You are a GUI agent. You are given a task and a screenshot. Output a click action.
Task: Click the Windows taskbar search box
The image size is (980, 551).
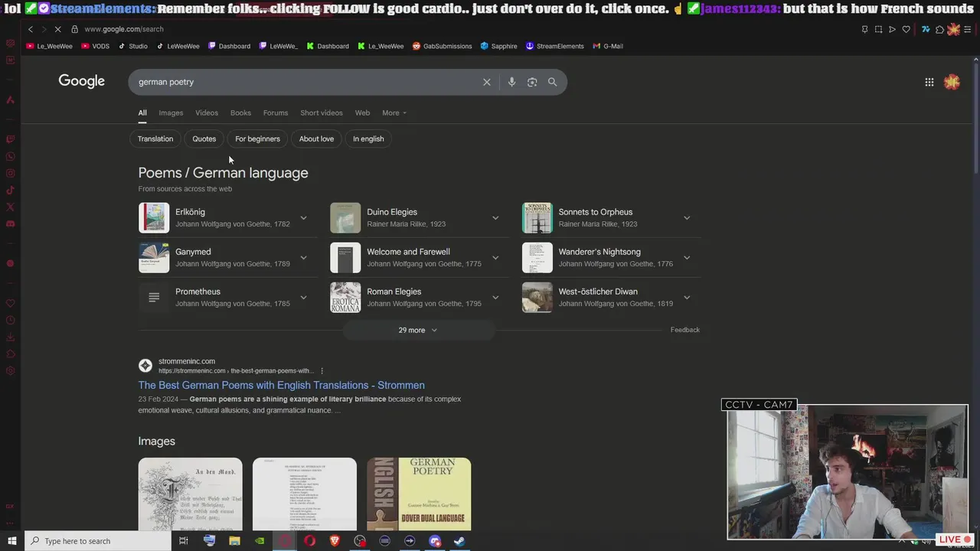tap(98, 541)
